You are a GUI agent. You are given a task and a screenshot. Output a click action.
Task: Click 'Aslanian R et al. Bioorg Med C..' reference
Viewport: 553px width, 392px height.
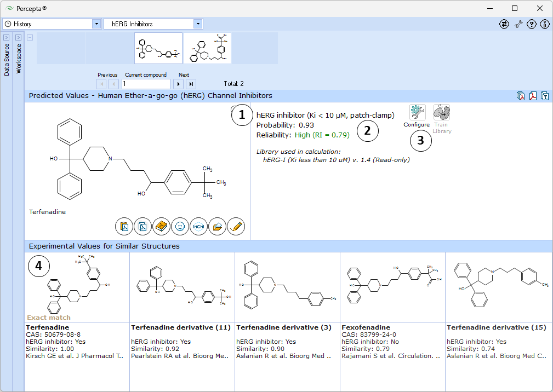497,356
